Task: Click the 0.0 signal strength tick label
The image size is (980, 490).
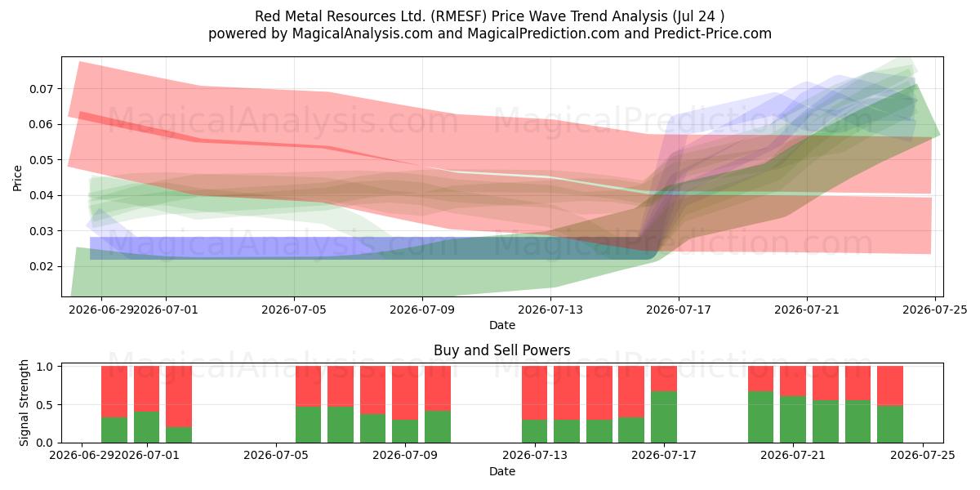Action: tap(46, 443)
